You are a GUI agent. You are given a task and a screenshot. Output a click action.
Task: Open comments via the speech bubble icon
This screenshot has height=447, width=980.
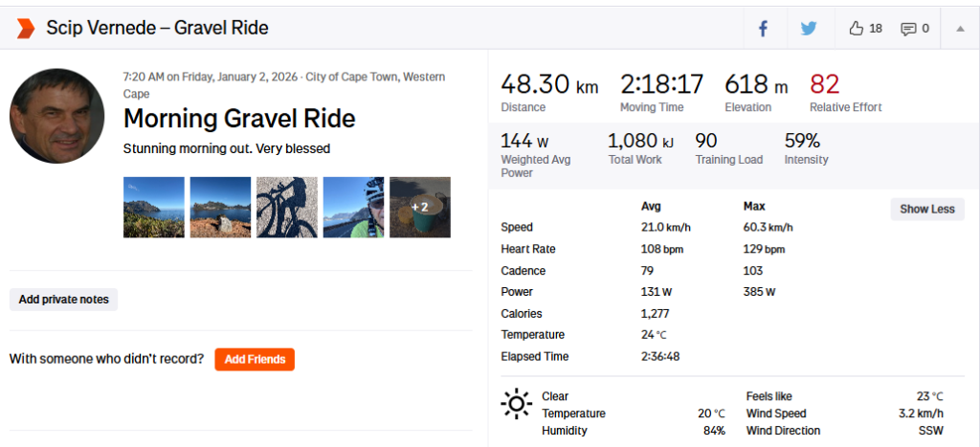click(908, 29)
